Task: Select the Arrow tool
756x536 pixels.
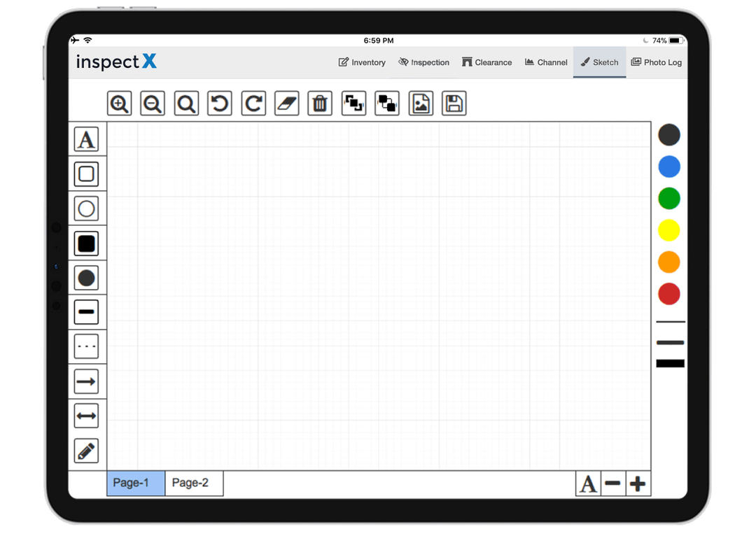Action: pos(87,381)
